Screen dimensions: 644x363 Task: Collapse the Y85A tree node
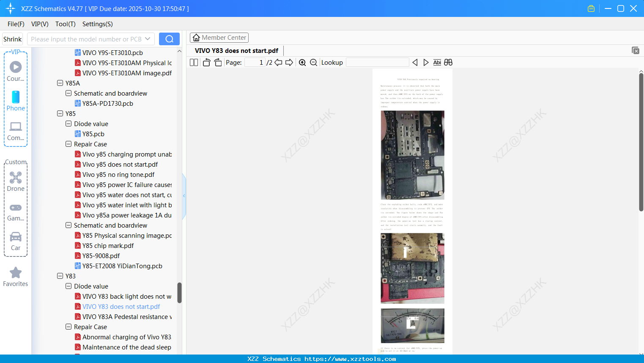point(60,83)
